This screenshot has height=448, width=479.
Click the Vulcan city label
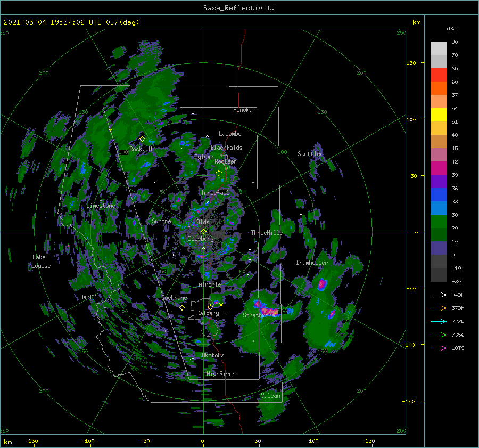click(271, 396)
